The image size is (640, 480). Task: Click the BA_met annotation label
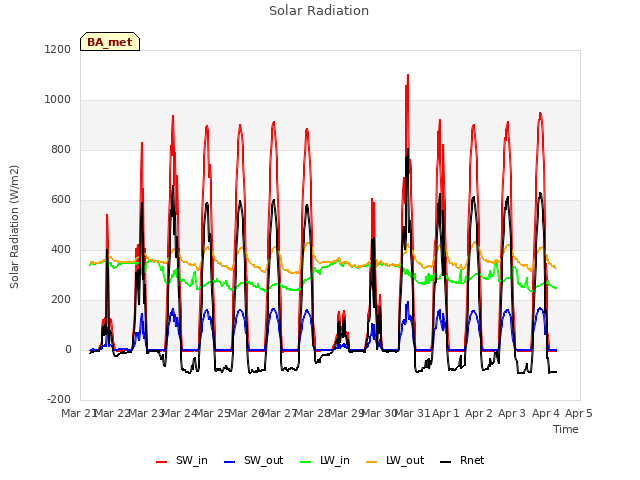[x=110, y=42]
